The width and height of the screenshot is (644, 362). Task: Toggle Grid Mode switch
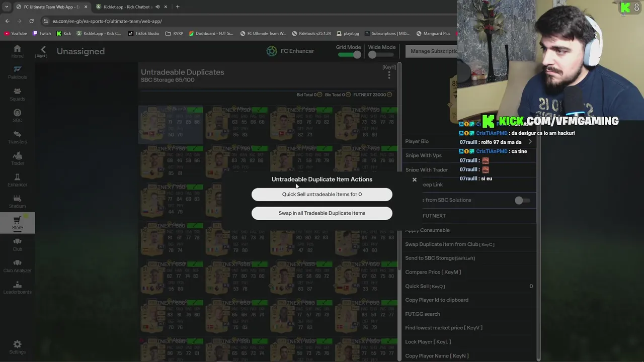(350, 55)
